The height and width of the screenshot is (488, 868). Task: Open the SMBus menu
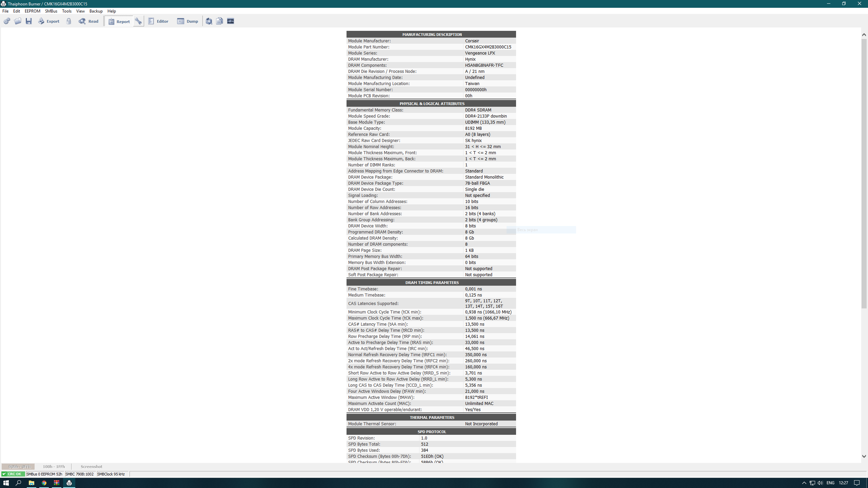[51, 11]
